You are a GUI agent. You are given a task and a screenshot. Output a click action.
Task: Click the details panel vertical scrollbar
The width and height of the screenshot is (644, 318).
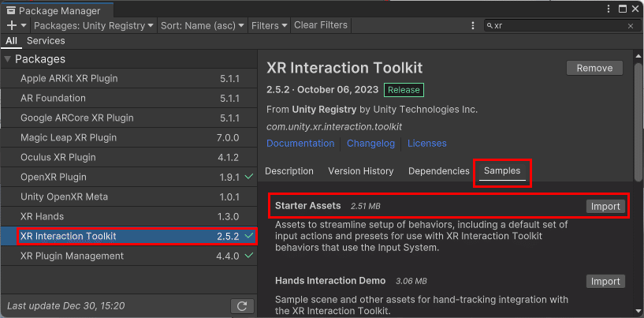tap(638, 118)
